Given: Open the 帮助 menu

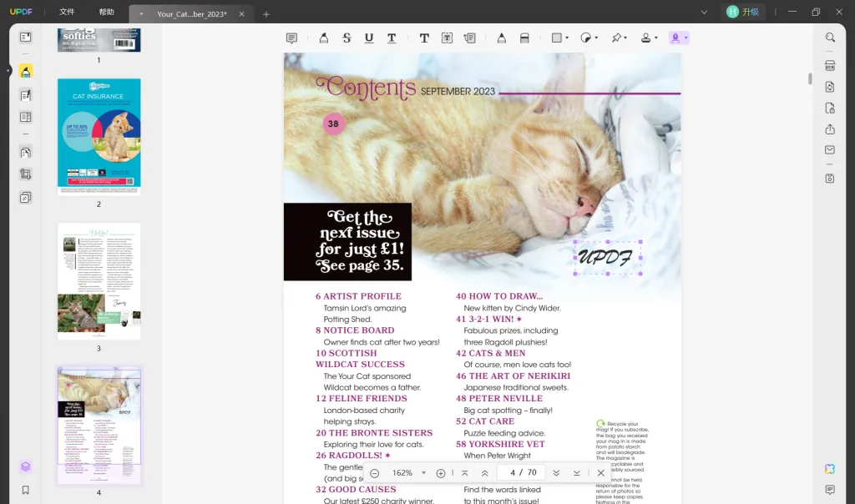Looking at the screenshot, I should pyautogui.click(x=106, y=12).
